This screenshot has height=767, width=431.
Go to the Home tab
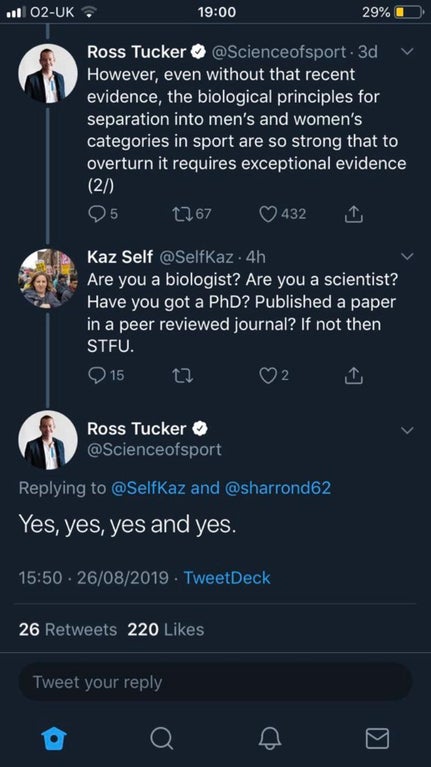[x=54, y=738]
